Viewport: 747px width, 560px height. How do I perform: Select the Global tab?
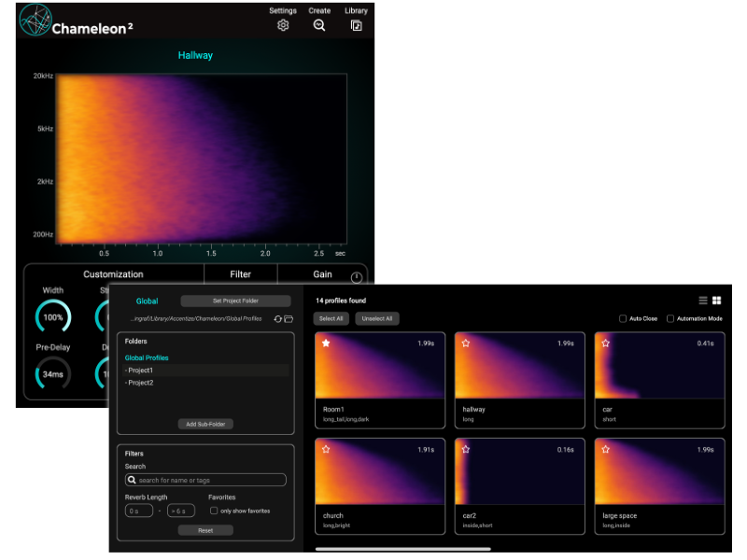pos(147,301)
